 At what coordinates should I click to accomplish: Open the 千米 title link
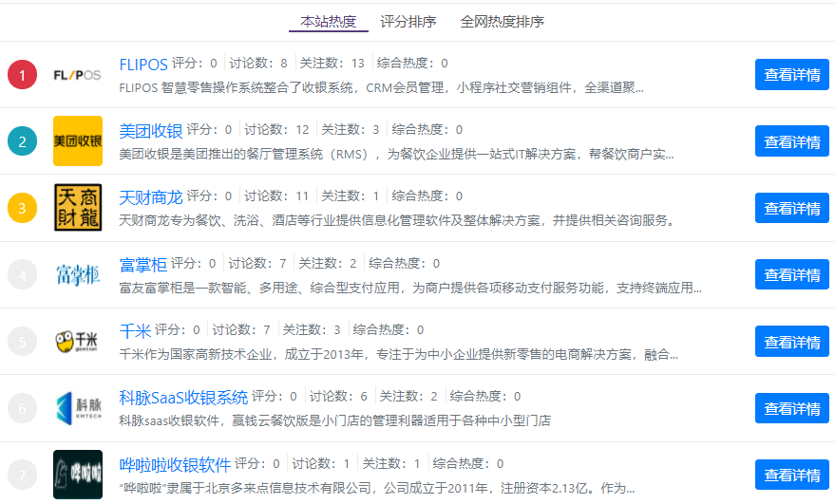point(135,331)
